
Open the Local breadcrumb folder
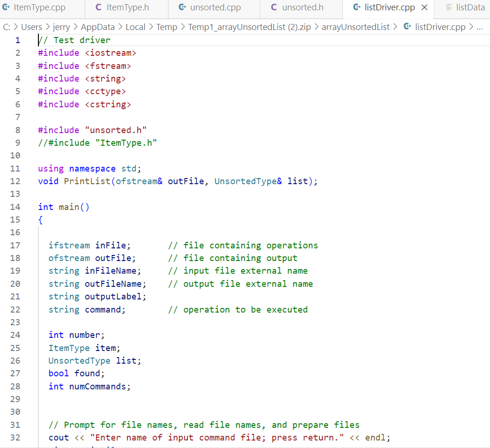click(135, 27)
